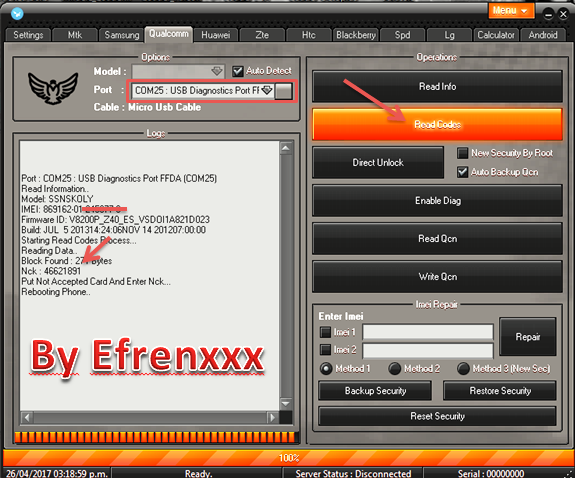Switch to the Mtk tab

pyautogui.click(x=75, y=35)
